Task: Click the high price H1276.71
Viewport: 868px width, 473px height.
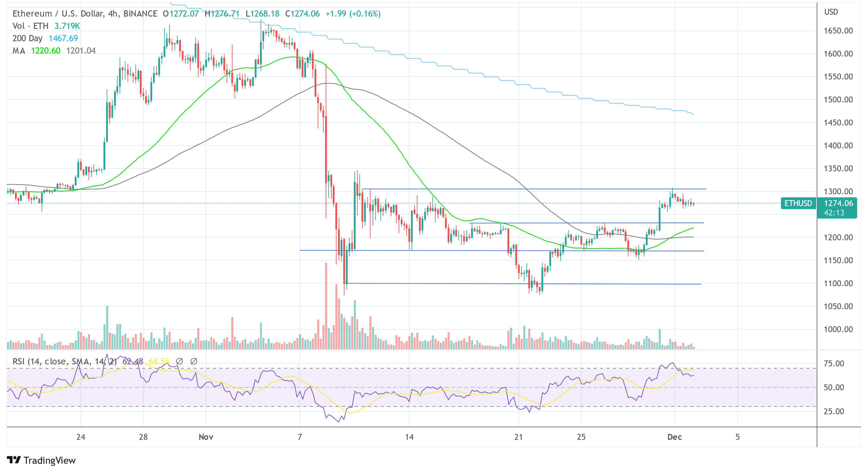Action: (222, 13)
